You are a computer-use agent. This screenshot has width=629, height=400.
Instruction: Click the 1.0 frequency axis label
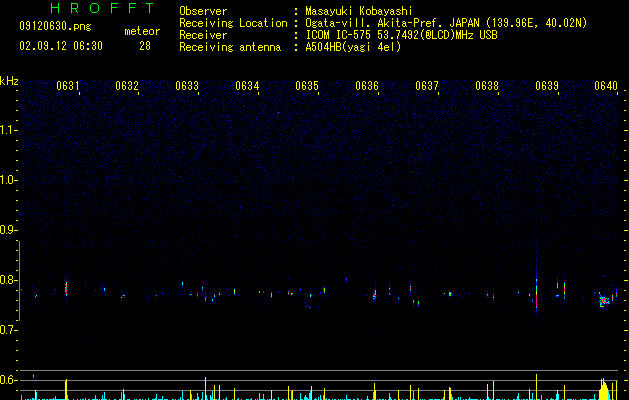point(7,180)
